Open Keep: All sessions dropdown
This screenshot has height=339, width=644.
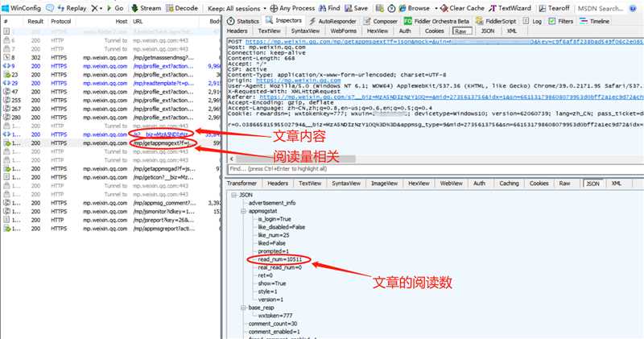[x=237, y=8]
